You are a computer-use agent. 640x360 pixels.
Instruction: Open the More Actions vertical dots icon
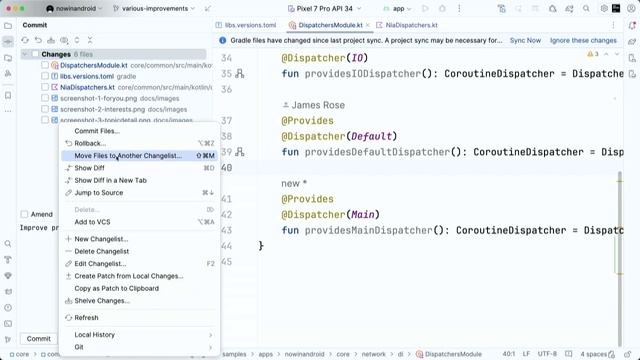coord(459,9)
